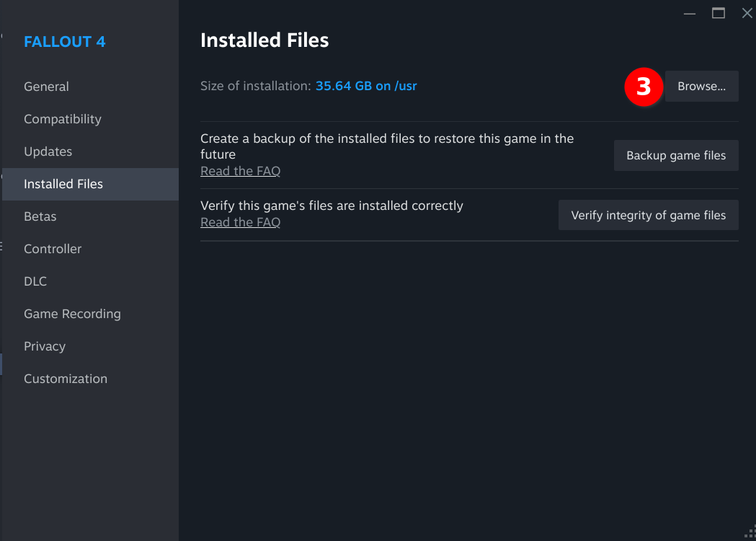Screen dimensions: 756x541
Task: Close the Fallout 4 properties window
Action: click(x=747, y=13)
